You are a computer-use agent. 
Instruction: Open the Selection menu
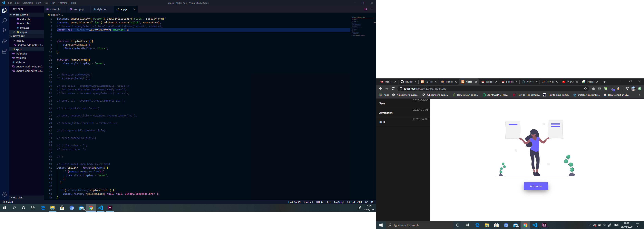pos(28,3)
